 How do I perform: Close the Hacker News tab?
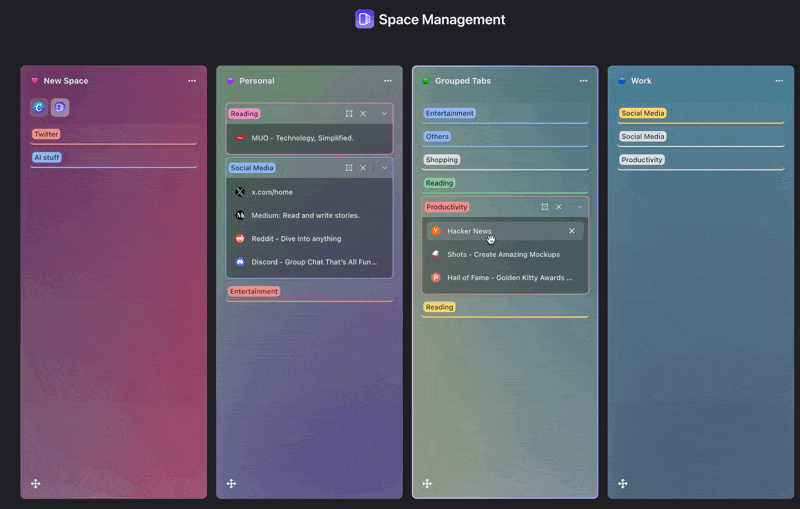(572, 231)
